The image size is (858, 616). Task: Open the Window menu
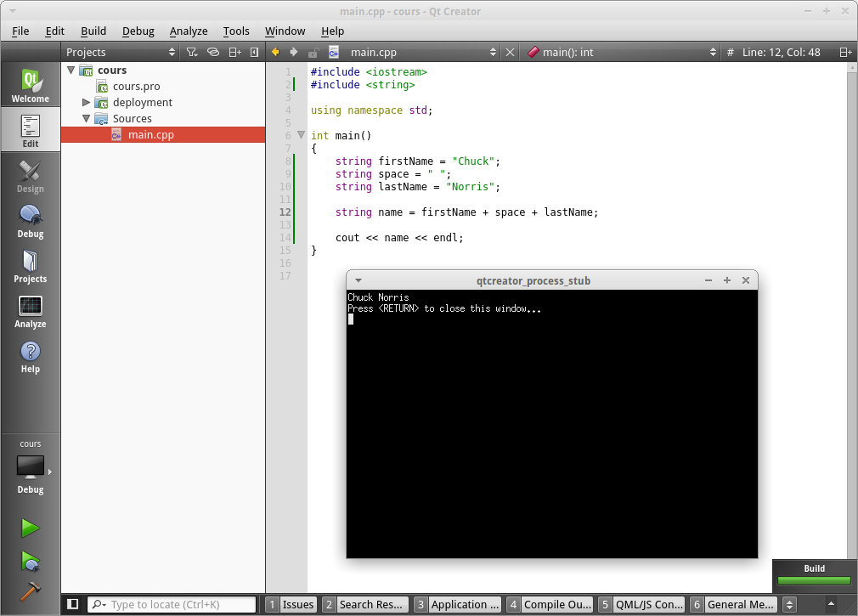[285, 31]
